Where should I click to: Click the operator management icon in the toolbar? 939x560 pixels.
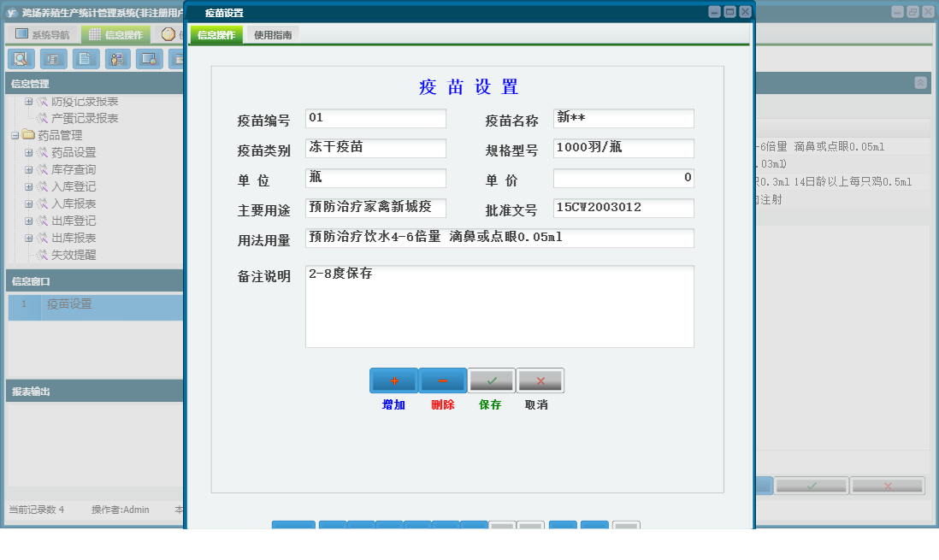(x=117, y=58)
